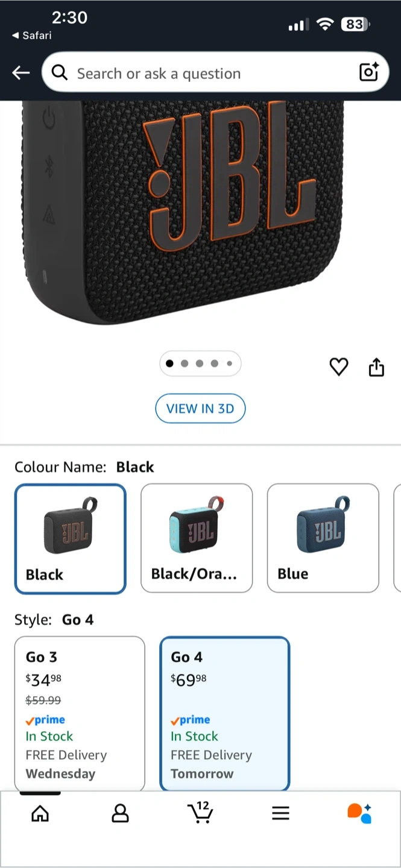Go to Home tab icon

click(x=40, y=813)
